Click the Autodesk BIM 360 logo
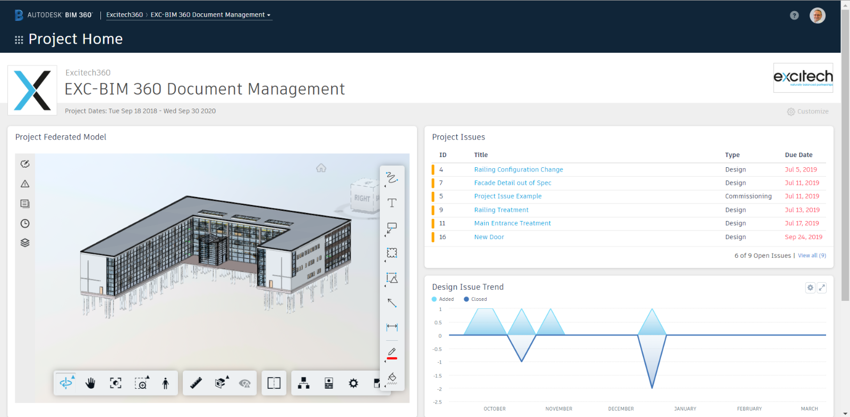Viewport: 850px width, 417px height. [54, 15]
